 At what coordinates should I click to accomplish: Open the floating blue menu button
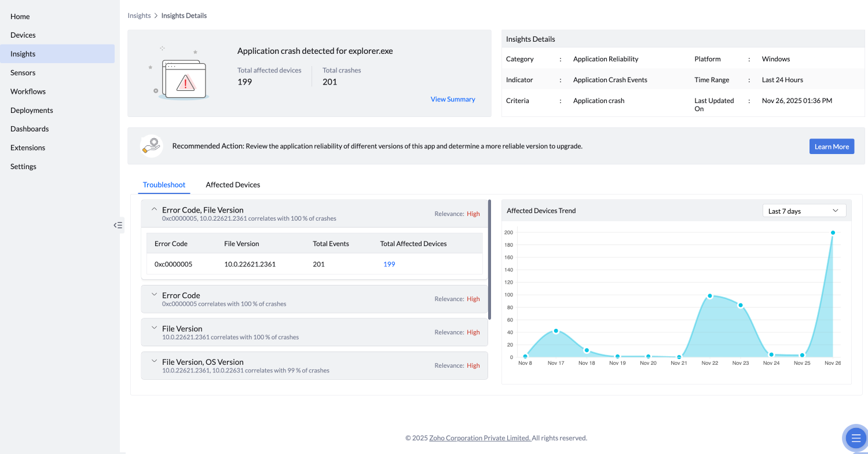click(856, 438)
